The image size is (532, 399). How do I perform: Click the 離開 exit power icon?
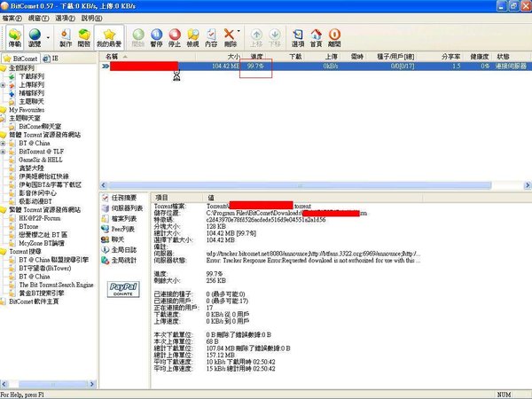click(334, 37)
